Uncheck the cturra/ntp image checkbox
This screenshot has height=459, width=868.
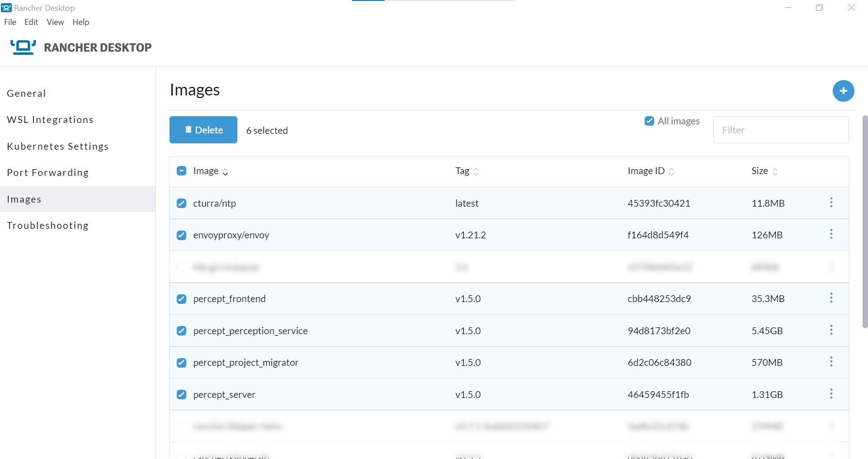coord(181,203)
